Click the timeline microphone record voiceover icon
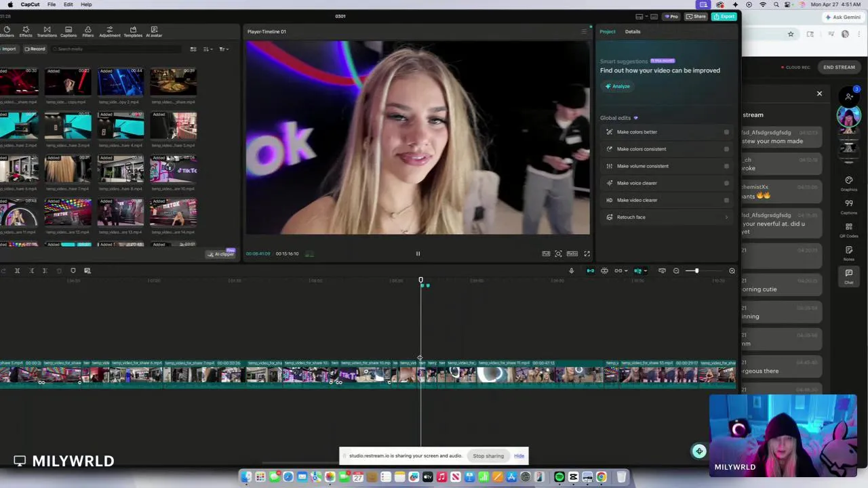The height and width of the screenshot is (488, 868). (x=571, y=270)
